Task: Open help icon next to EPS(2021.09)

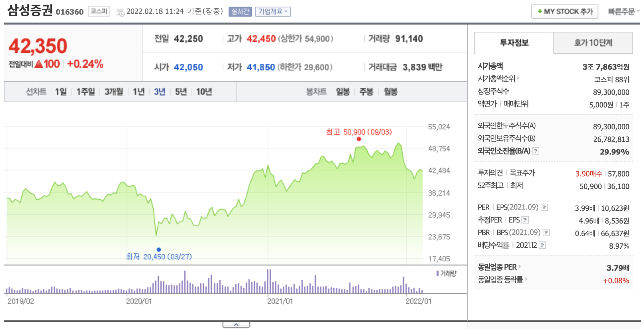Action: tap(544, 207)
